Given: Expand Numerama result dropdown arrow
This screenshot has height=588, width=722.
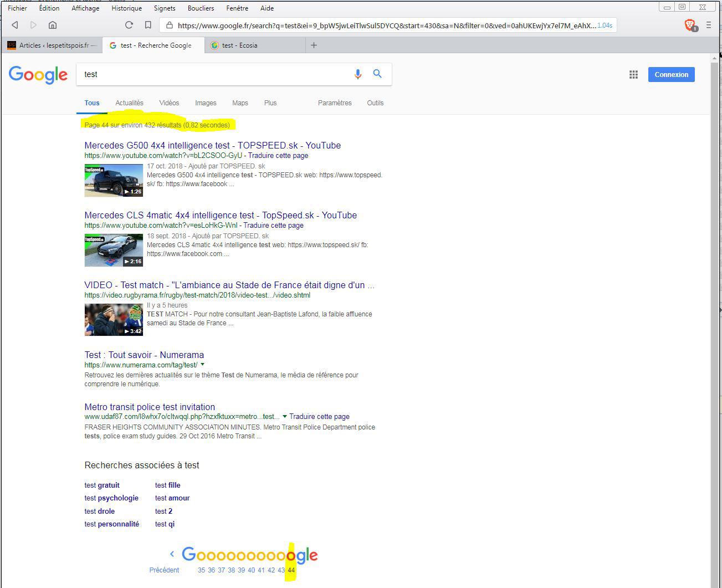Looking at the screenshot, I should [x=203, y=365].
